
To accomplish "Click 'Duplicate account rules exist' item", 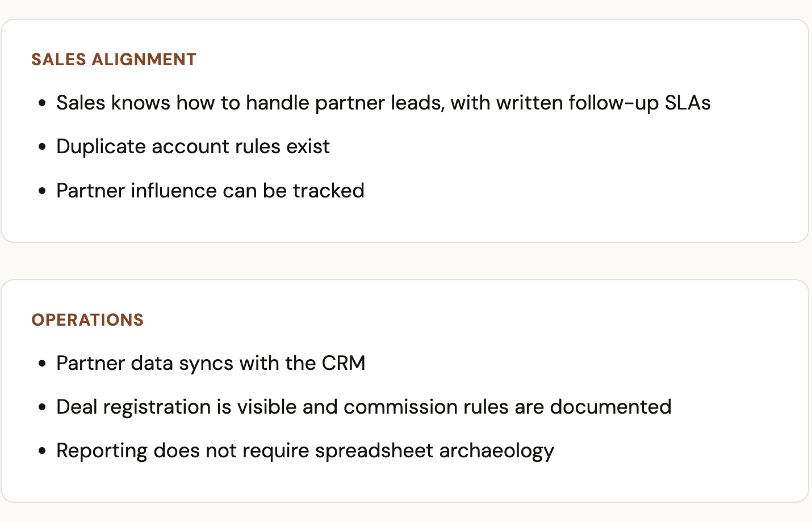I will [192, 146].
